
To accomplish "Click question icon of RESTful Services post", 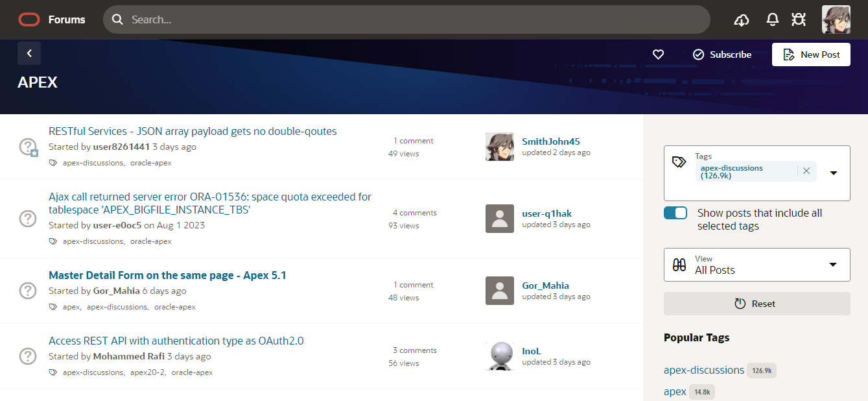I will (28, 147).
